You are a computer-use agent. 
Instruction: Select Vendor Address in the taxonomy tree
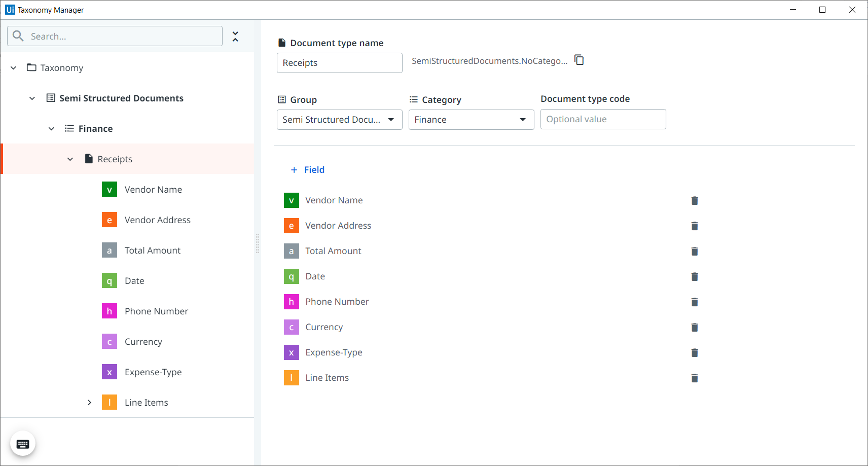pos(157,220)
